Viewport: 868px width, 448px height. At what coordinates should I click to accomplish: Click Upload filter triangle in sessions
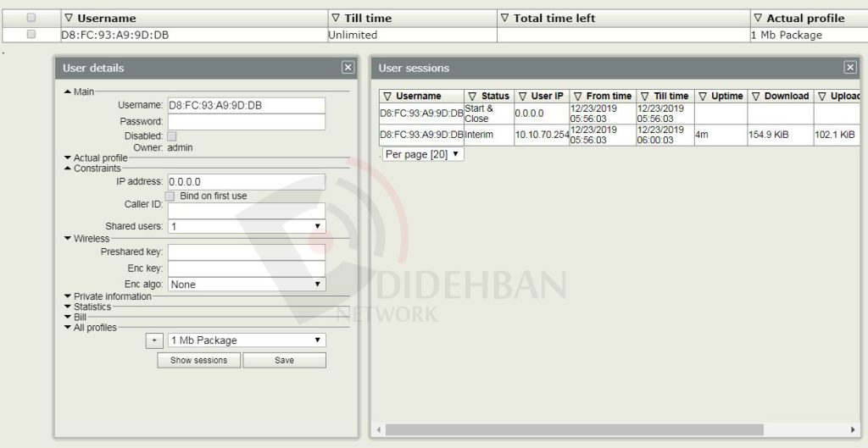pos(822,97)
